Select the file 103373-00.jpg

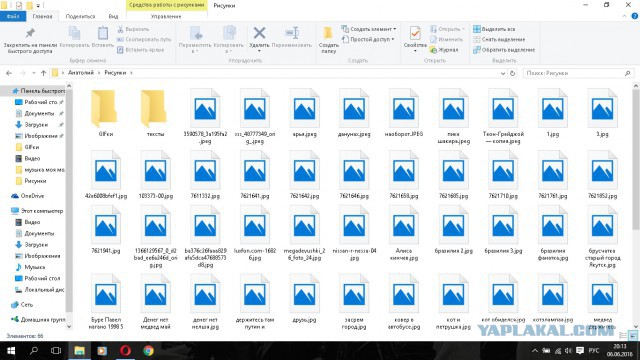pyautogui.click(x=155, y=175)
